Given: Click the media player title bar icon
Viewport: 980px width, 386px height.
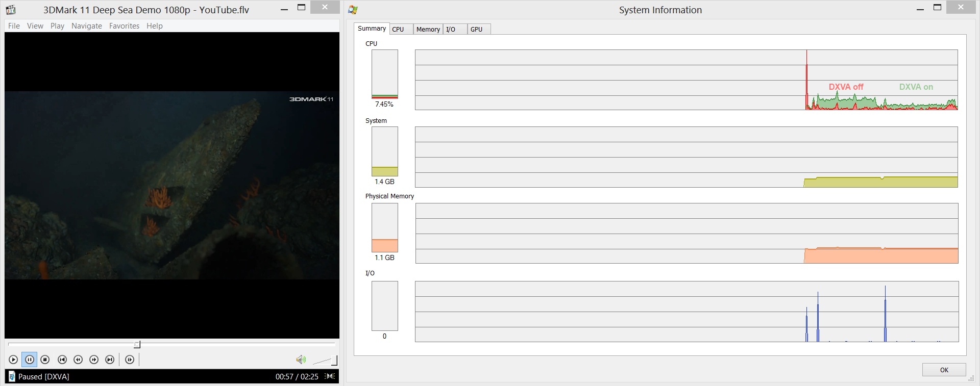Looking at the screenshot, I should click(10, 10).
